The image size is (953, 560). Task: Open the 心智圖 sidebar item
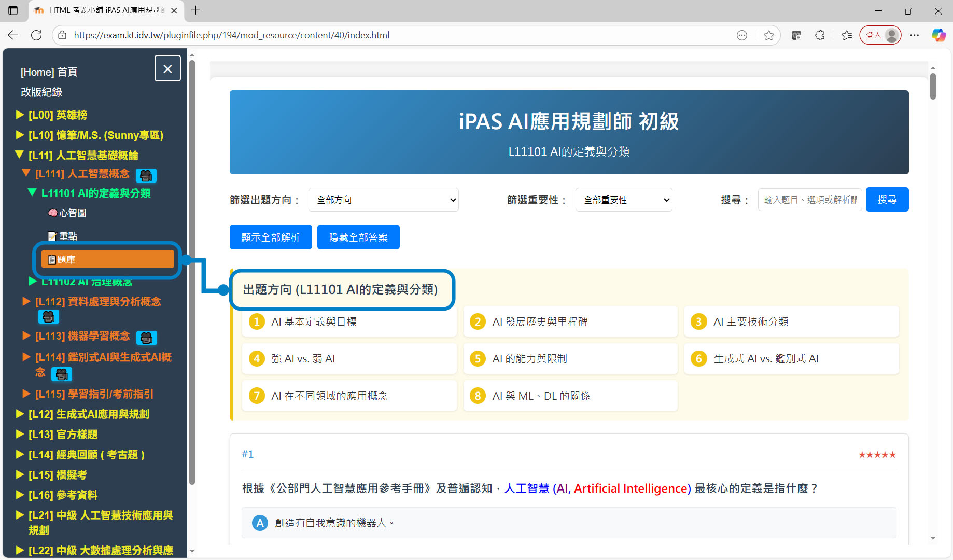[72, 213]
